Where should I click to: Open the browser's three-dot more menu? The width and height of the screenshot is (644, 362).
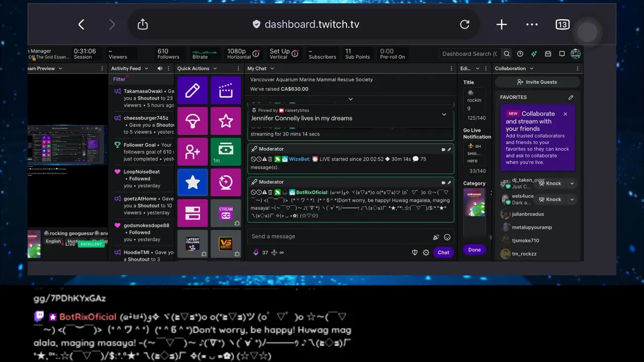click(x=532, y=25)
